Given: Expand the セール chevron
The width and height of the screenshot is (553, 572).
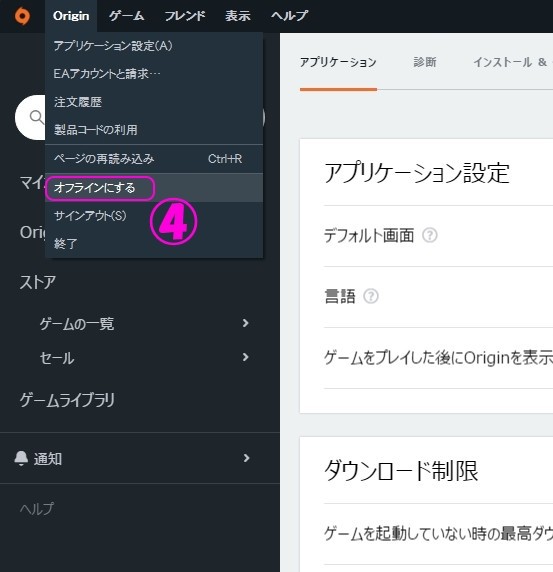Looking at the screenshot, I should pos(245,357).
